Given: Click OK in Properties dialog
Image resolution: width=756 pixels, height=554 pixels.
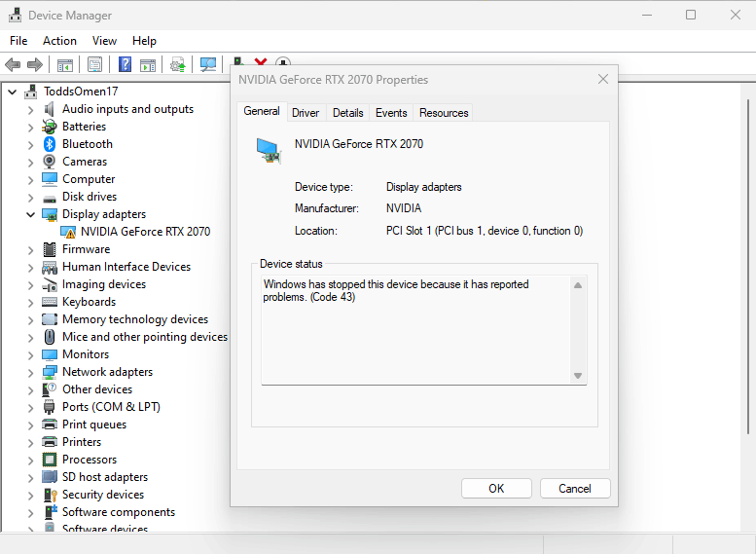Looking at the screenshot, I should coord(496,489).
